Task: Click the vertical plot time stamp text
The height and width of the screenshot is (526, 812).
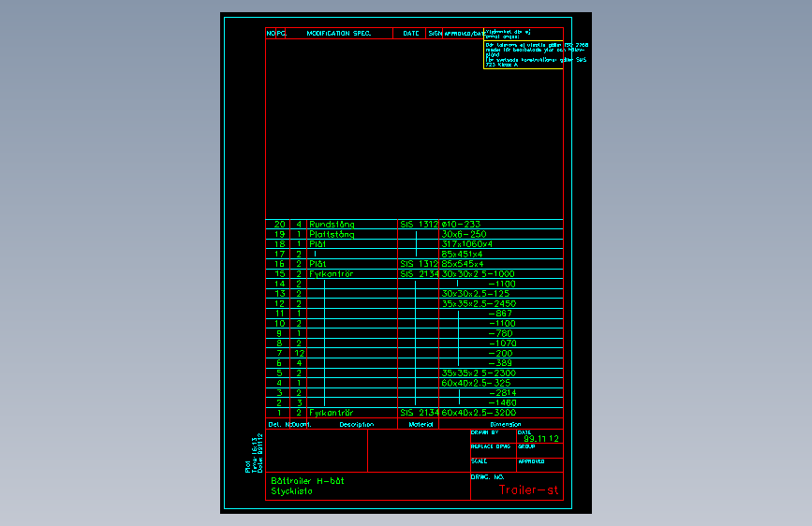Action: [254, 454]
